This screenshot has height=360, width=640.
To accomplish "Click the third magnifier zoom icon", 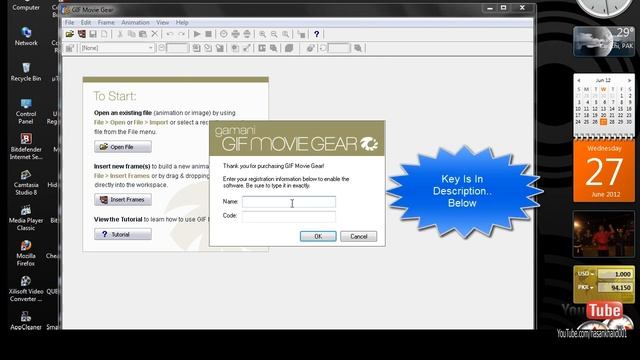I will point(286,34).
